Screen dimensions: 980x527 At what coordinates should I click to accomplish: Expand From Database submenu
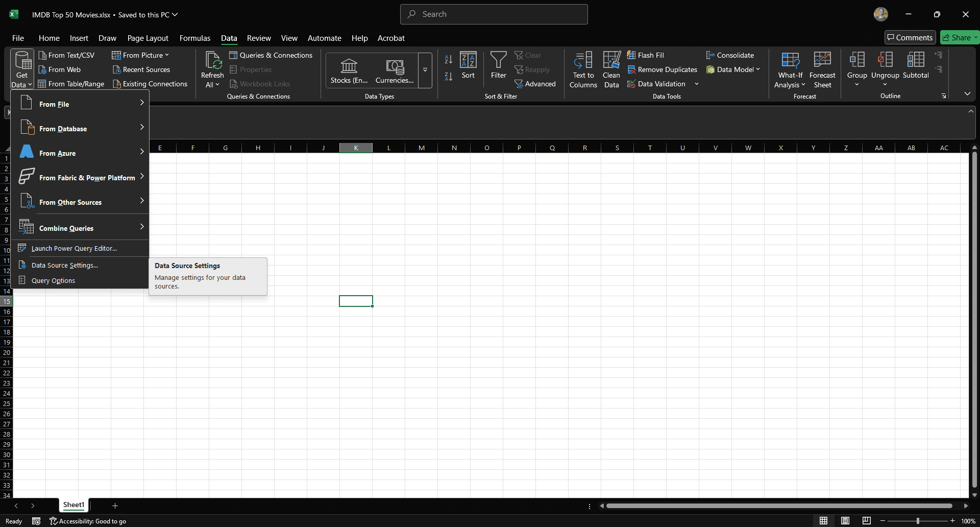click(x=80, y=128)
